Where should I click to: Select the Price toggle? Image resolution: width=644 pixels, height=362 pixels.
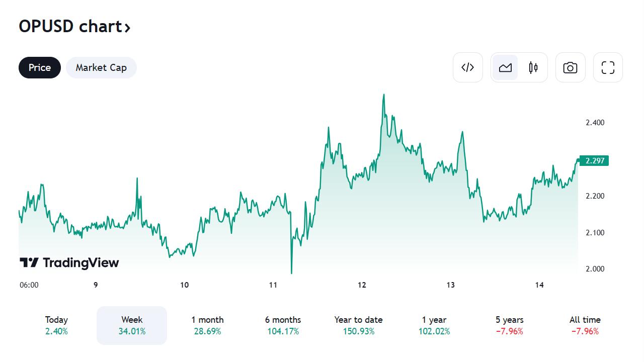coord(40,67)
